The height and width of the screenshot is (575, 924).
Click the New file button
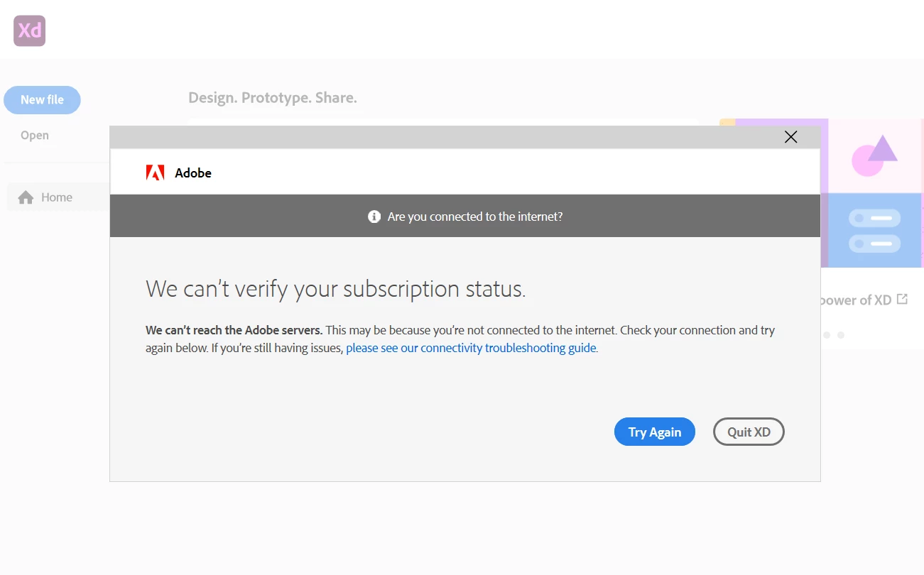click(42, 100)
